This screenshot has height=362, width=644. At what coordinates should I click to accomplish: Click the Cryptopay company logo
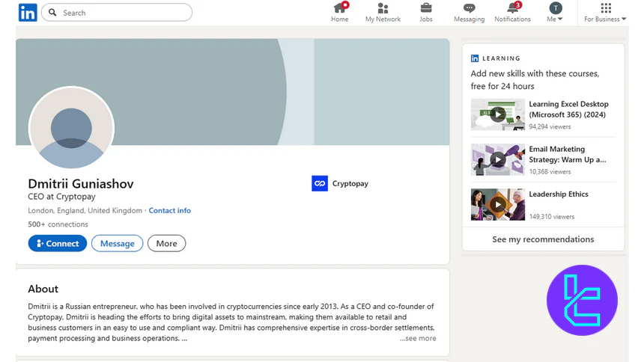(320, 183)
